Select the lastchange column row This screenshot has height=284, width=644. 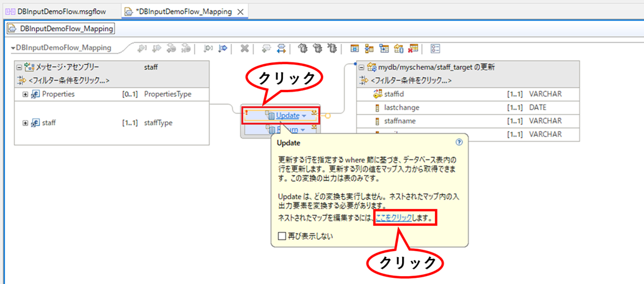[468, 107]
